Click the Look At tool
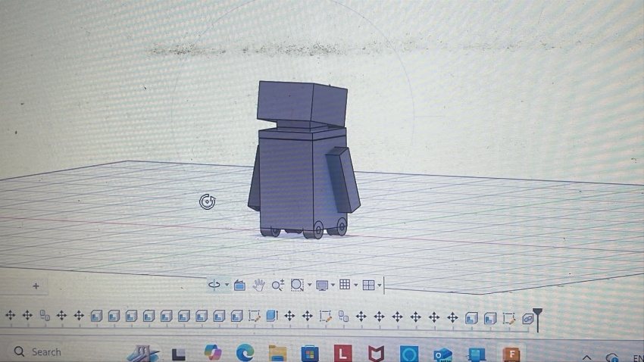The image size is (644, 362). 239,285
